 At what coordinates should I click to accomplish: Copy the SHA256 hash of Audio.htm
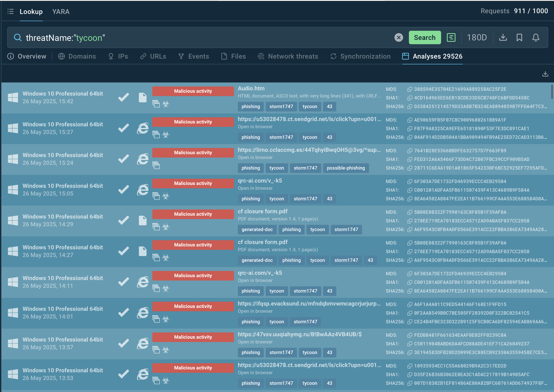pyautogui.click(x=409, y=107)
